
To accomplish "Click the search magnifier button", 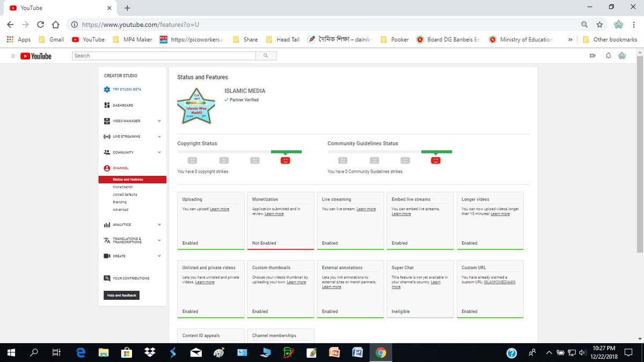I will coord(265,56).
